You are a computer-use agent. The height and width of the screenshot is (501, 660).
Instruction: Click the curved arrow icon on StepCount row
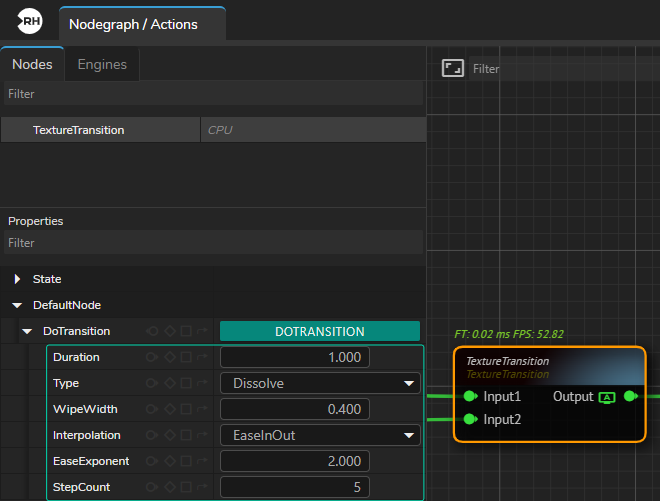[202, 488]
